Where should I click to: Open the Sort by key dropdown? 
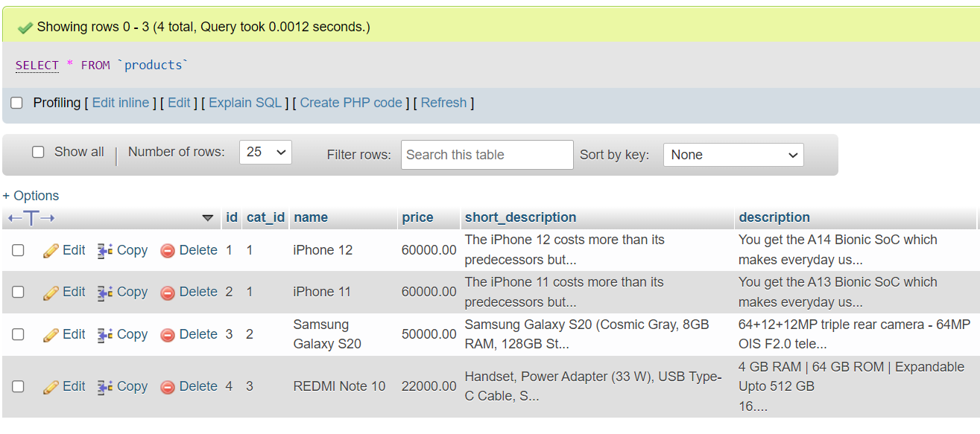(733, 155)
